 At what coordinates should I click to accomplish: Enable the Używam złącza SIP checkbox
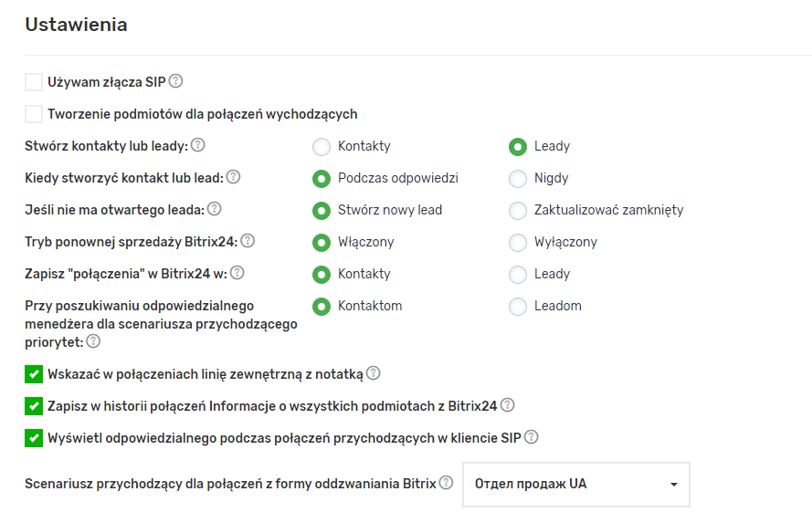pos(34,82)
